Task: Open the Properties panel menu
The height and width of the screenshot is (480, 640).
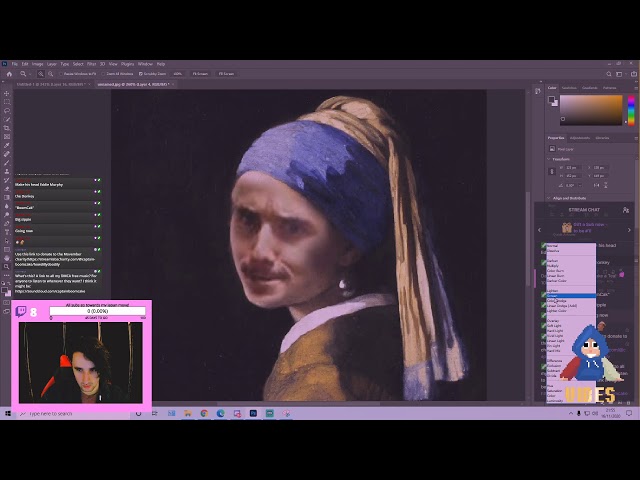Action: 636,138
